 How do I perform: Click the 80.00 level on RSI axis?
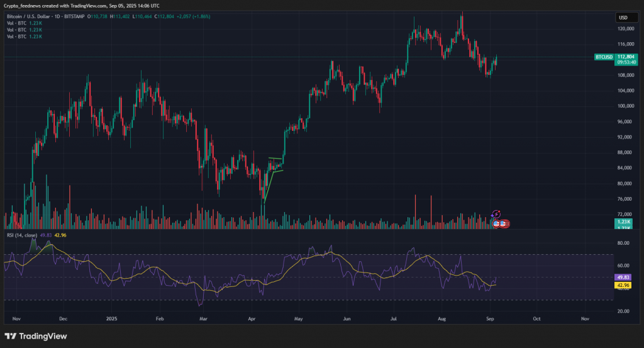pos(623,243)
